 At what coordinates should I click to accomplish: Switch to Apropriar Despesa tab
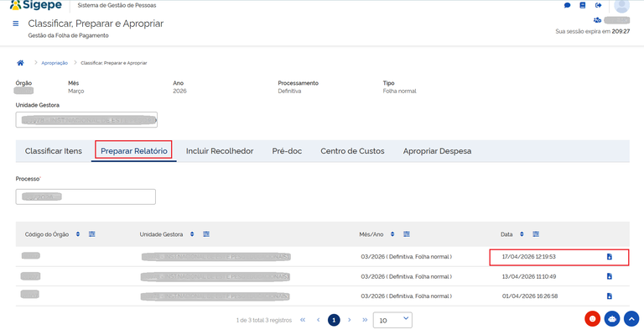(437, 151)
